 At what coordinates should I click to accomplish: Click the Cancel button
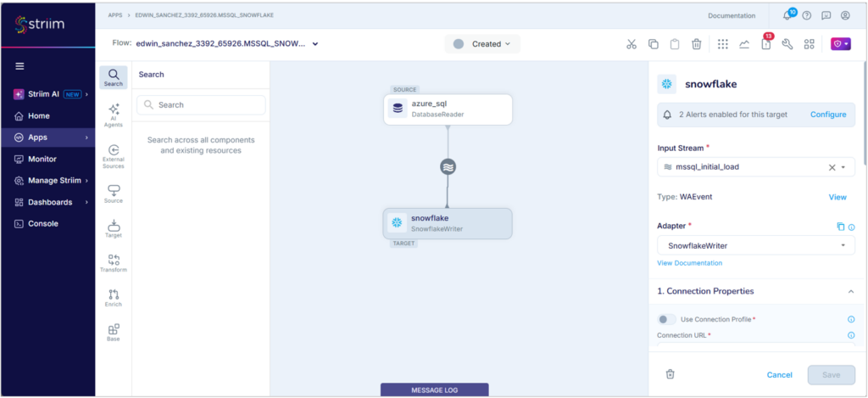[780, 375]
